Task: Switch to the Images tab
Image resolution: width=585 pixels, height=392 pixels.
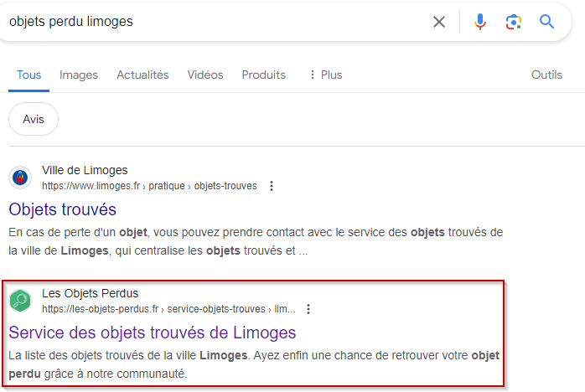Action: pyautogui.click(x=79, y=75)
